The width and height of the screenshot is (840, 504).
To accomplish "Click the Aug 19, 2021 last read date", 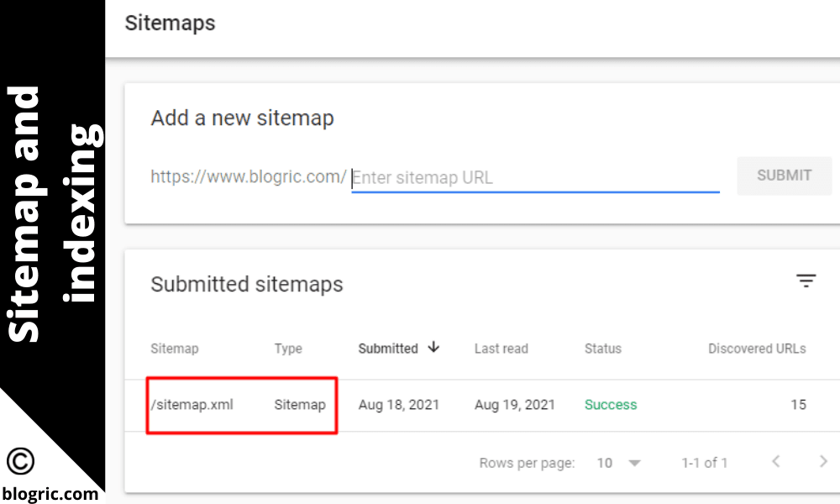I will tap(515, 404).
